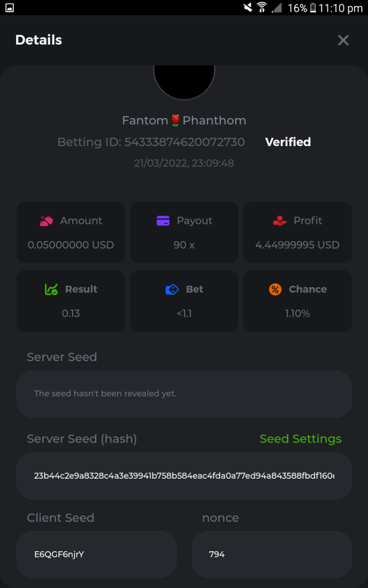Tap the battery indicator in status bar
Image resolution: width=368 pixels, height=588 pixels.
click(313, 8)
